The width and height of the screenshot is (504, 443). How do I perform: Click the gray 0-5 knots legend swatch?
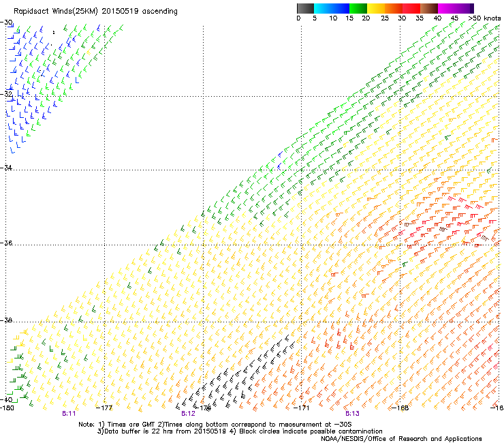coord(305,8)
